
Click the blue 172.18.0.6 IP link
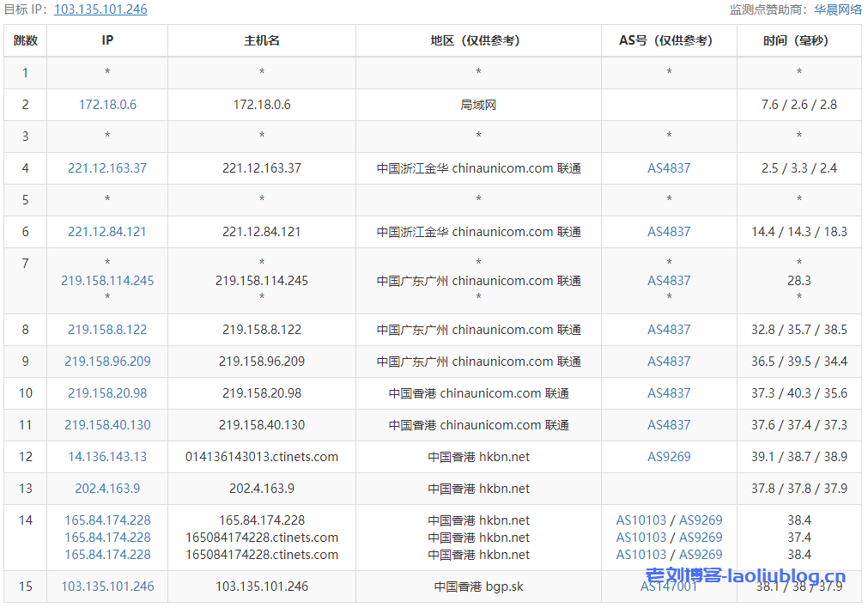107,105
